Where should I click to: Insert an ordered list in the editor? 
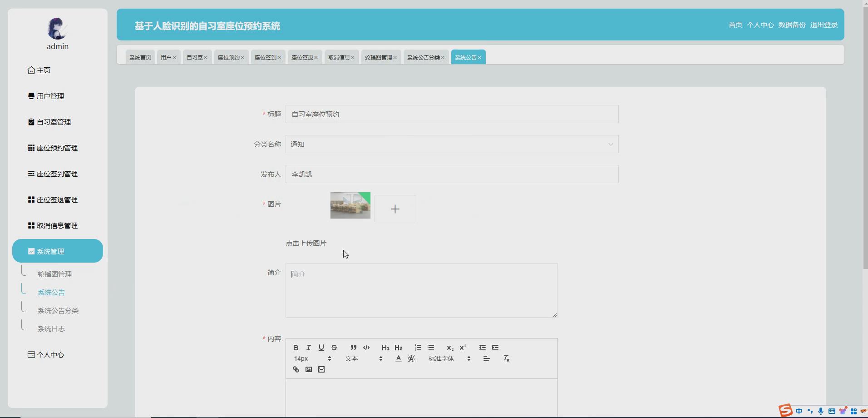(x=418, y=348)
